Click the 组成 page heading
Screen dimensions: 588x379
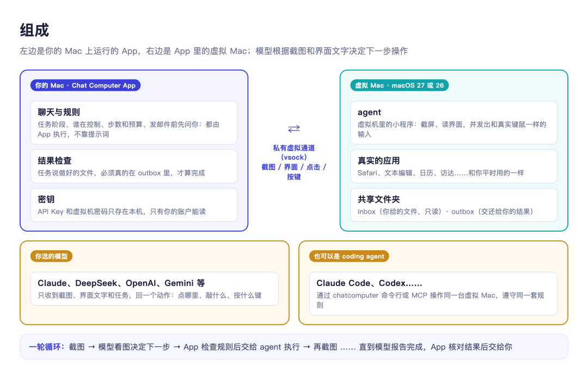pyautogui.click(x=34, y=30)
